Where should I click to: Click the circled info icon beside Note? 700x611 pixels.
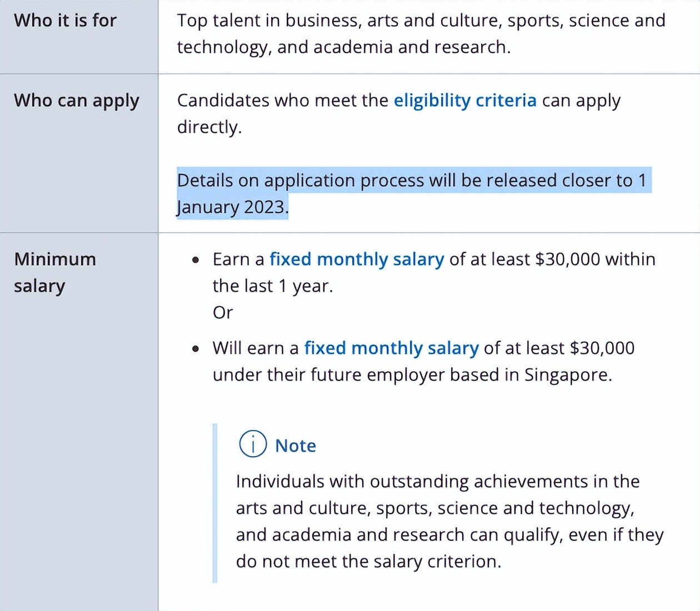click(x=253, y=444)
